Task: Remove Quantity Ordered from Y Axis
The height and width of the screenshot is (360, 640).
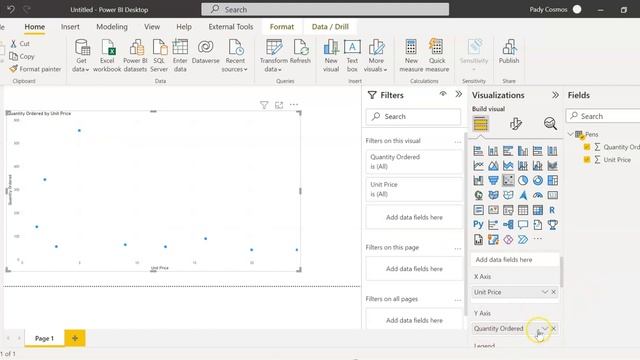Action: [x=554, y=329]
